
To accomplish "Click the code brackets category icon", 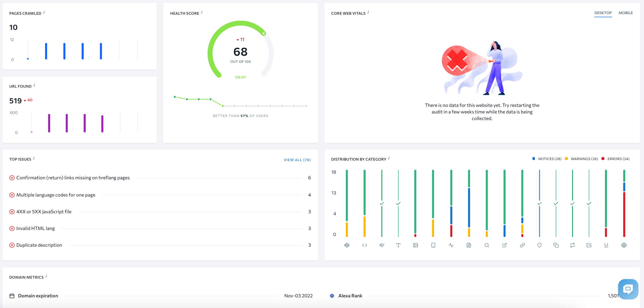I will (365, 245).
